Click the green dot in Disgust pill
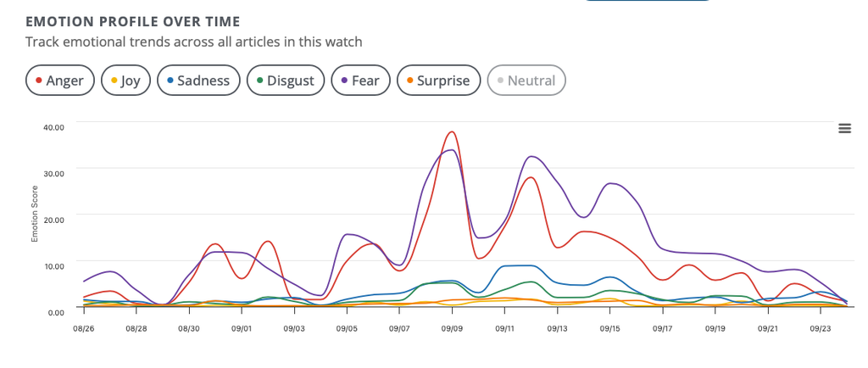The image size is (868, 368). [259, 81]
